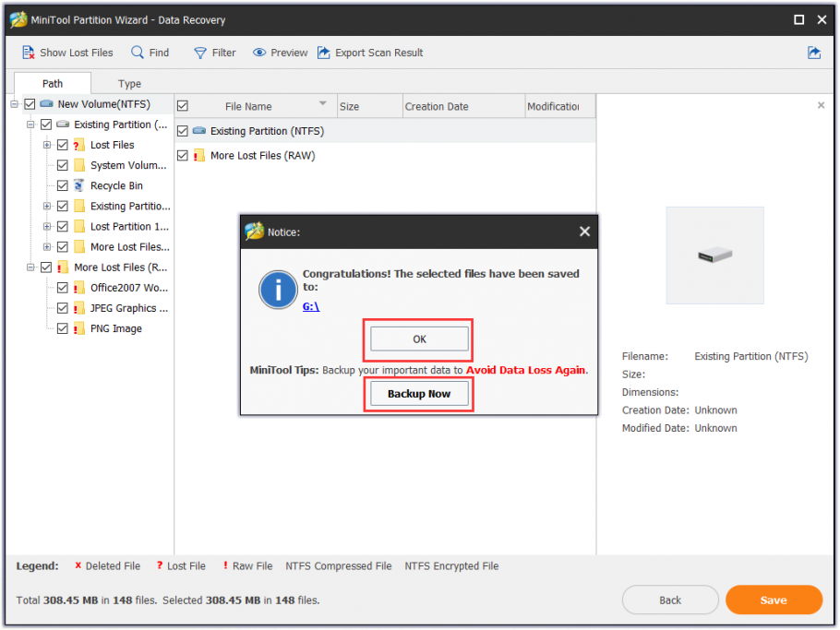The height and width of the screenshot is (630, 840).
Task: Click the New Volume(NTFS) drive icon
Action: (46, 104)
